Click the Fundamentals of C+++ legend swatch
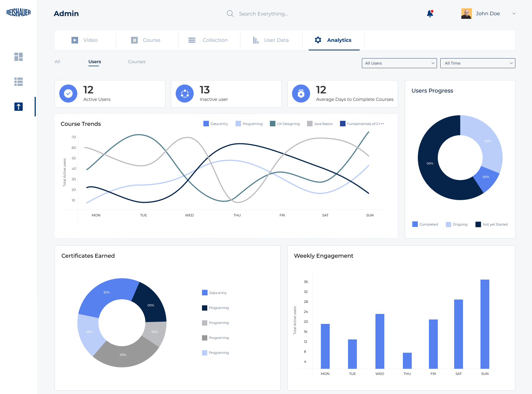The height and width of the screenshot is (394, 532). pos(343,124)
